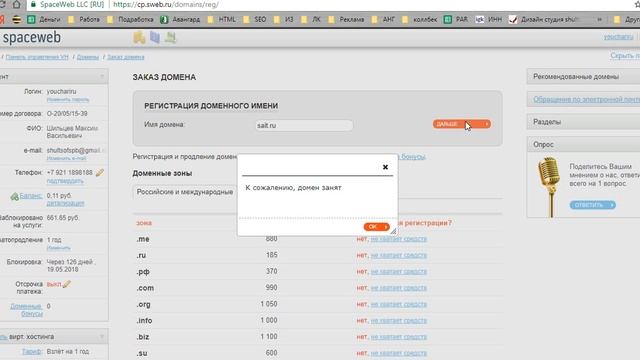Click the Скрыть link at top right
The height and width of the screenshot is (360, 640).
(625, 56)
